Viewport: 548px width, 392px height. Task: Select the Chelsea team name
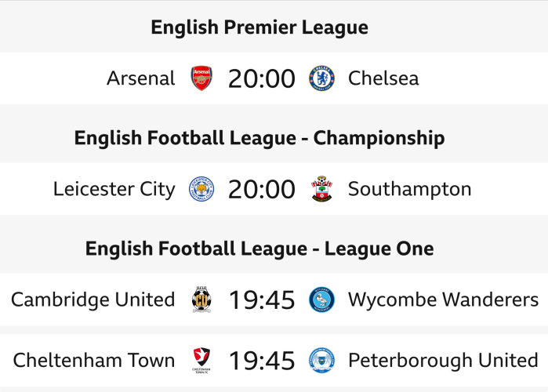pyautogui.click(x=383, y=78)
